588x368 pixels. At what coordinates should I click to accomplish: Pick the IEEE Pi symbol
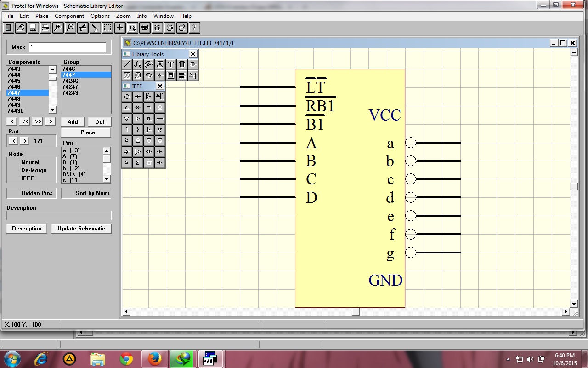point(160,130)
